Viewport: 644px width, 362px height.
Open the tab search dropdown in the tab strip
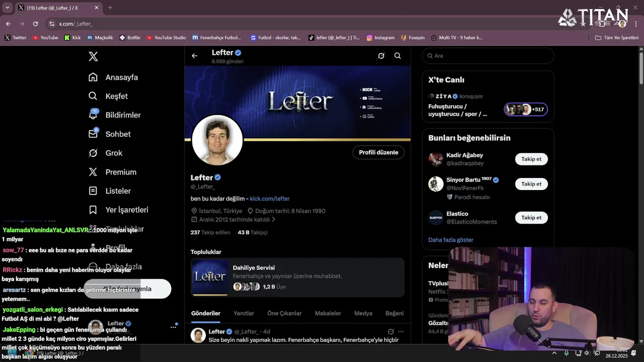(8, 8)
